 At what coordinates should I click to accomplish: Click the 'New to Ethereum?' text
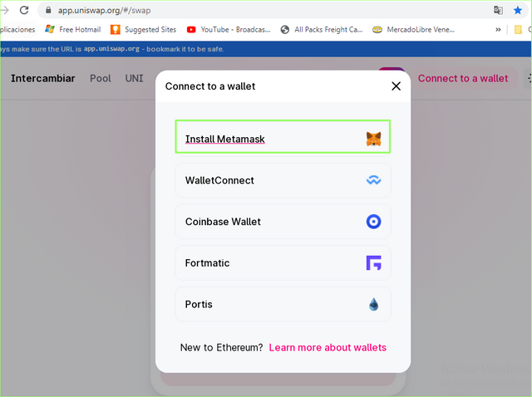222,347
